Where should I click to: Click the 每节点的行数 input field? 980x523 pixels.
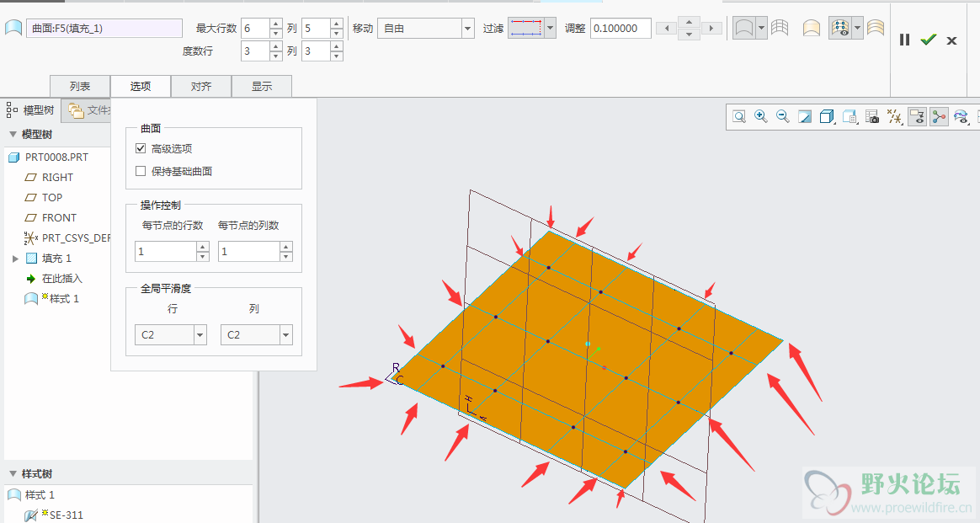166,251
